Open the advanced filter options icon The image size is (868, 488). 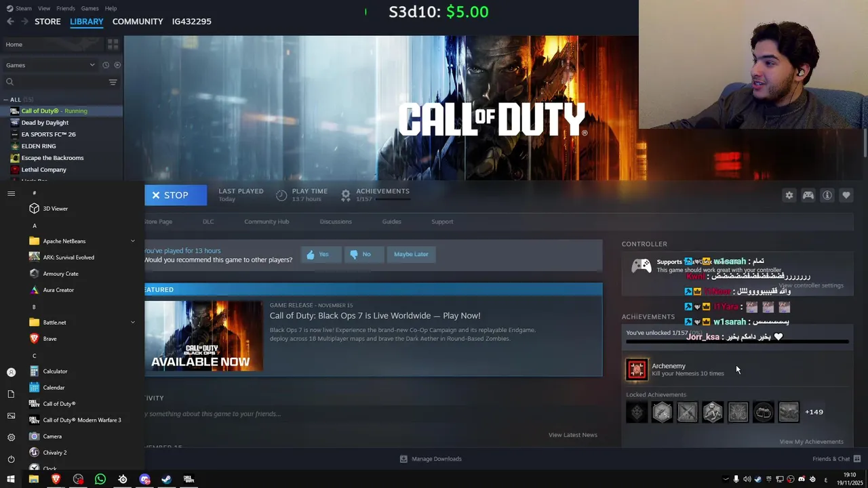[x=113, y=82]
